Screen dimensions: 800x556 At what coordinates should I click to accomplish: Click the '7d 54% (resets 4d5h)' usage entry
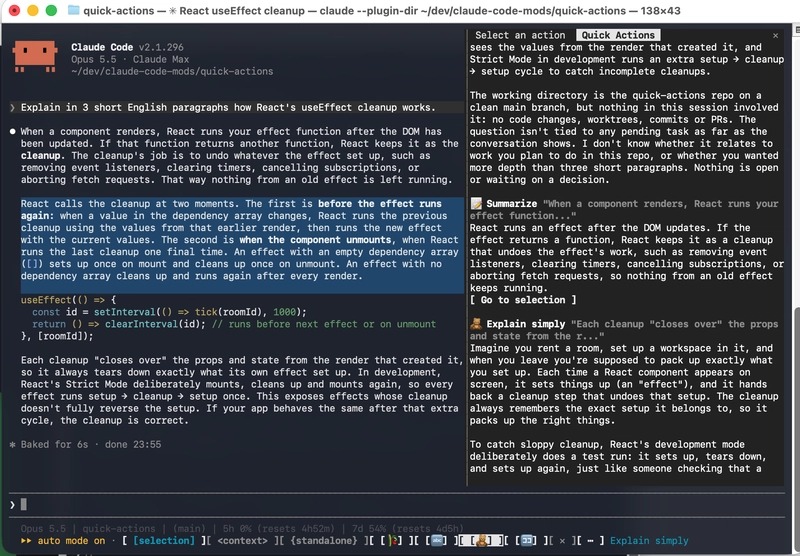[x=408, y=528]
